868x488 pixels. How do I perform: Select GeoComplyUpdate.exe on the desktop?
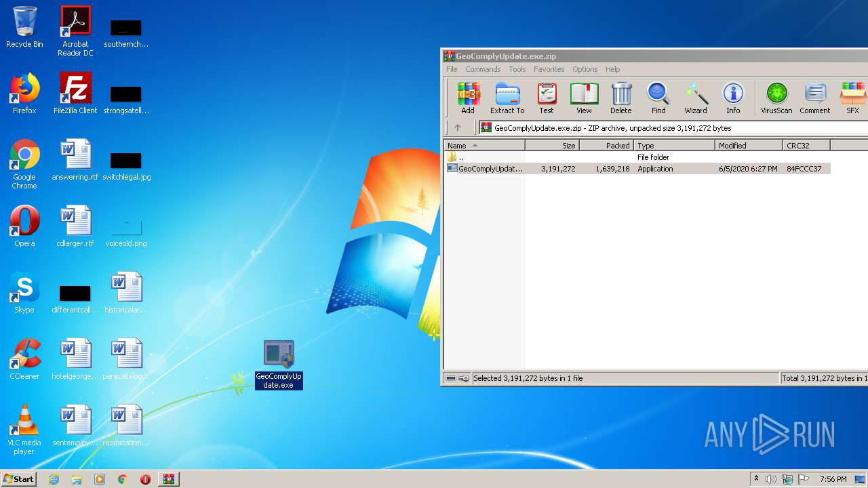click(x=279, y=365)
